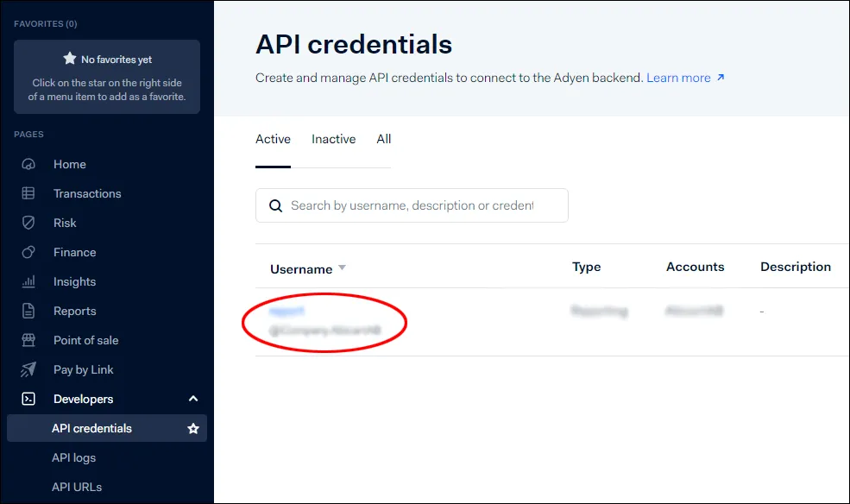Collapse the Developers menu chevron
Screen dimensions: 850x504
coord(193,399)
